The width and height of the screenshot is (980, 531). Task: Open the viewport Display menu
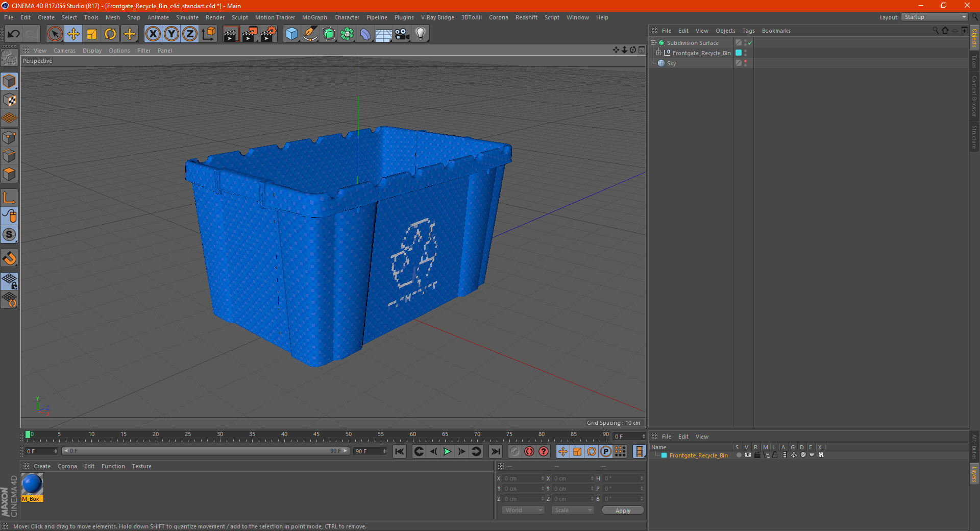(x=92, y=51)
